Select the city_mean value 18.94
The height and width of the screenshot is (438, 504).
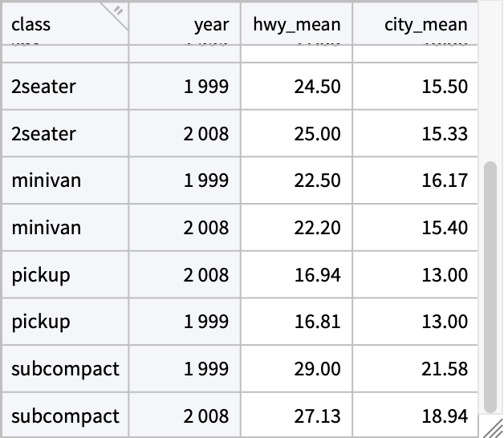(444, 416)
